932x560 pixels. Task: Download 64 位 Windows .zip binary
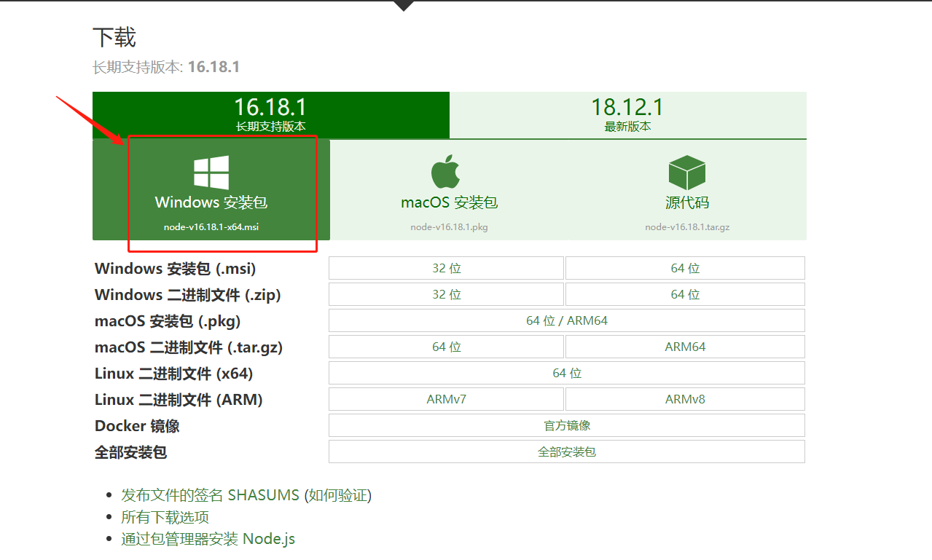coord(685,294)
